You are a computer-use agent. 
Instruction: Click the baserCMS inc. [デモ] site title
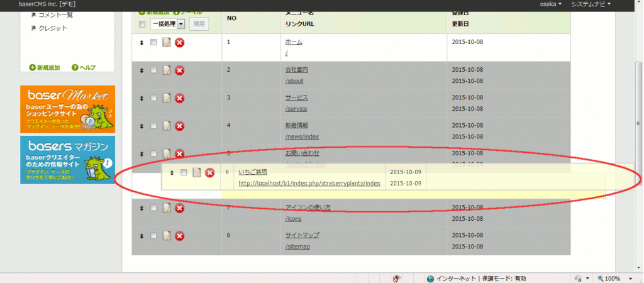47,4
